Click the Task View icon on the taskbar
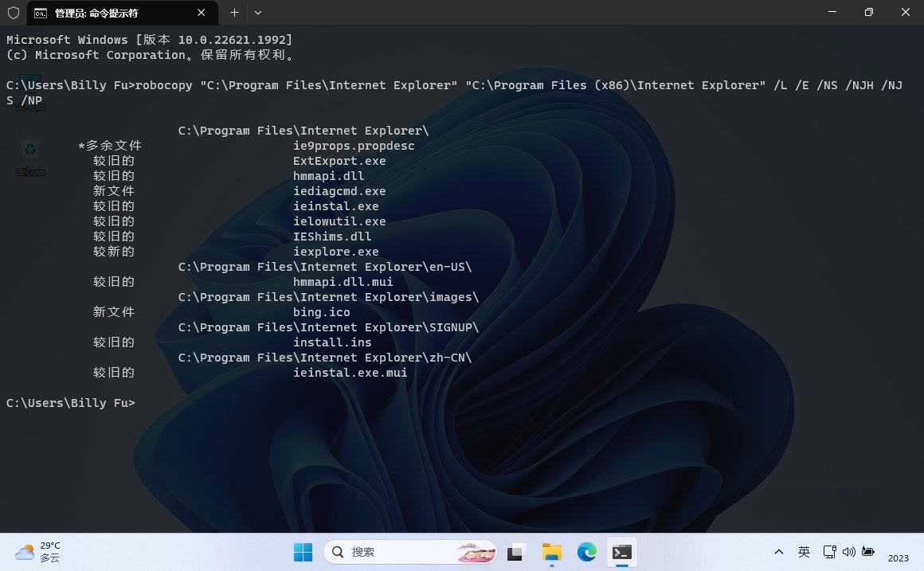Viewport: 924px width, 571px height. click(x=515, y=552)
